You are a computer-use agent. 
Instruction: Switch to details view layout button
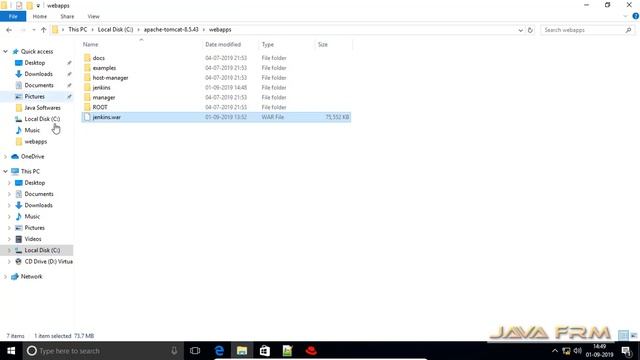(x=623, y=336)
